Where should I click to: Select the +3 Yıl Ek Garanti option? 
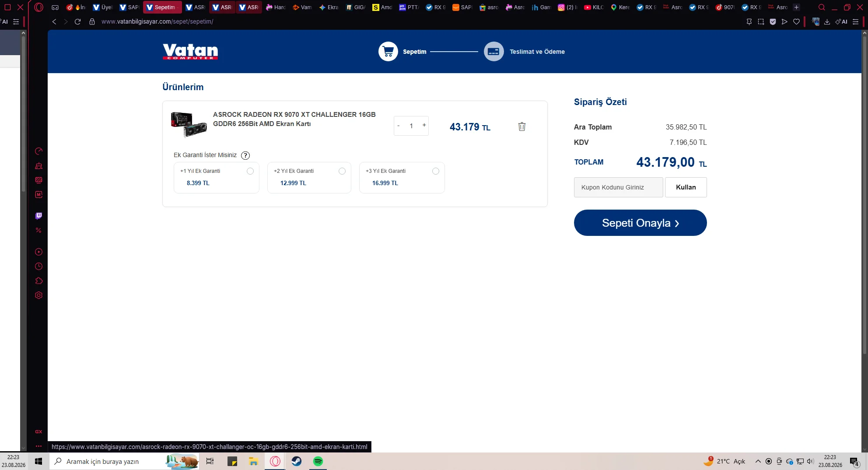pyautogui.click(x=436, y=171)
